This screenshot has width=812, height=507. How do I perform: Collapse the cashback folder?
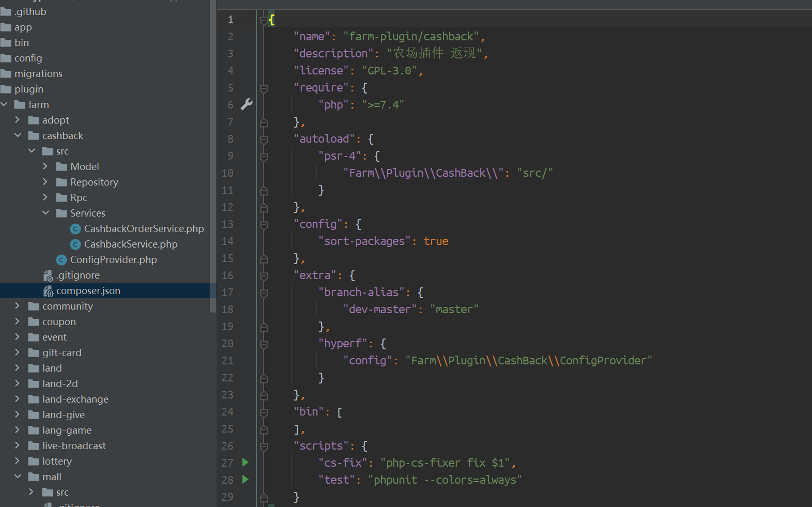(18, 135)
